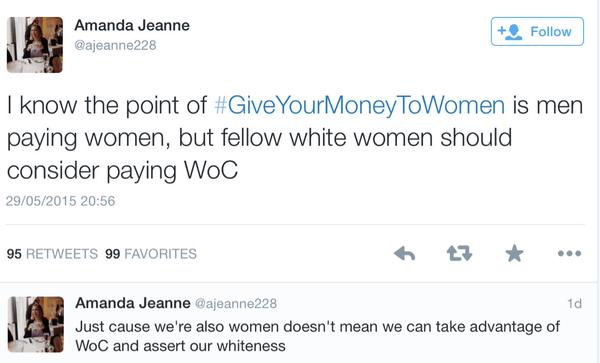Follow Amanda Jeanne with the Follow button
Screen dimensions: 600x363
click(x=537, y=31)
